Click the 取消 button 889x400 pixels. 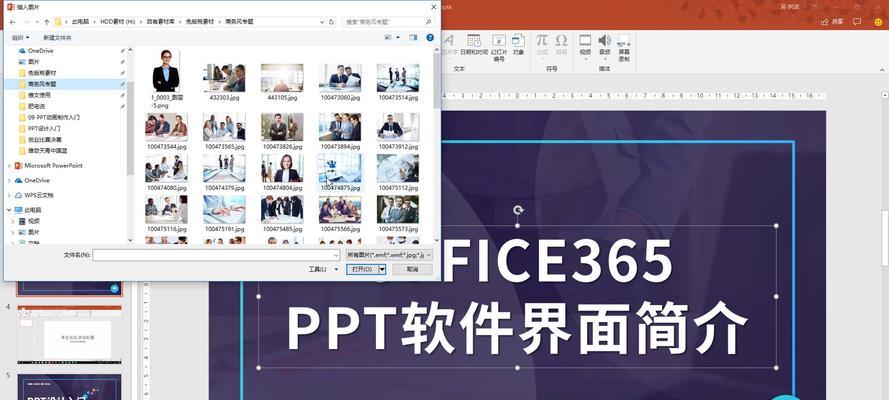click(x=412, y=269)
